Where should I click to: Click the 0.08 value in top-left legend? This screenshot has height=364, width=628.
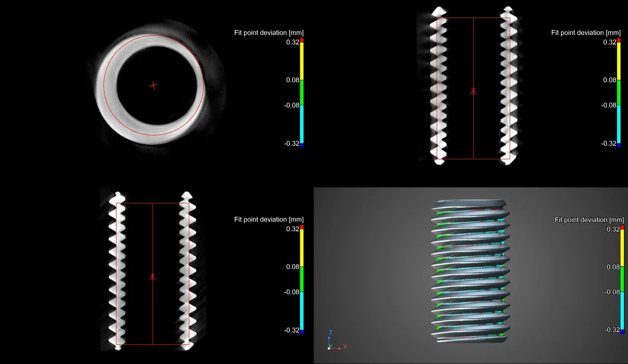(x=293, y=80)
